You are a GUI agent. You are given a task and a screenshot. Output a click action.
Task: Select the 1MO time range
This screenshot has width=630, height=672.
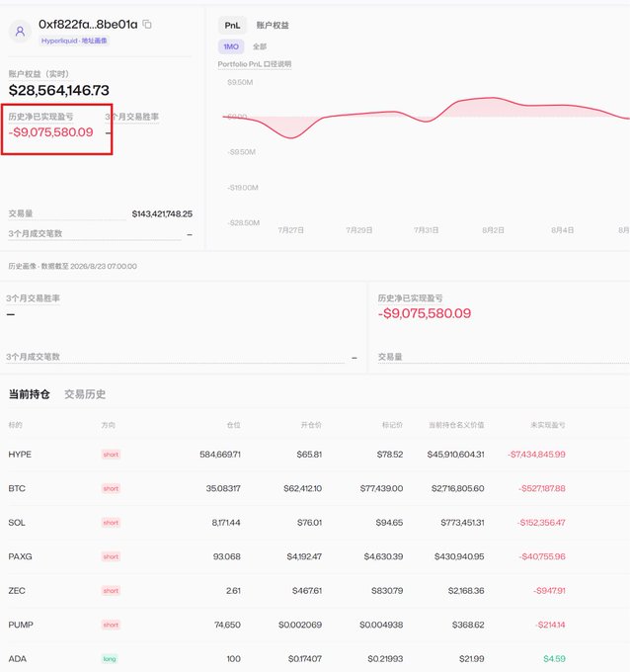pos(231,46)
